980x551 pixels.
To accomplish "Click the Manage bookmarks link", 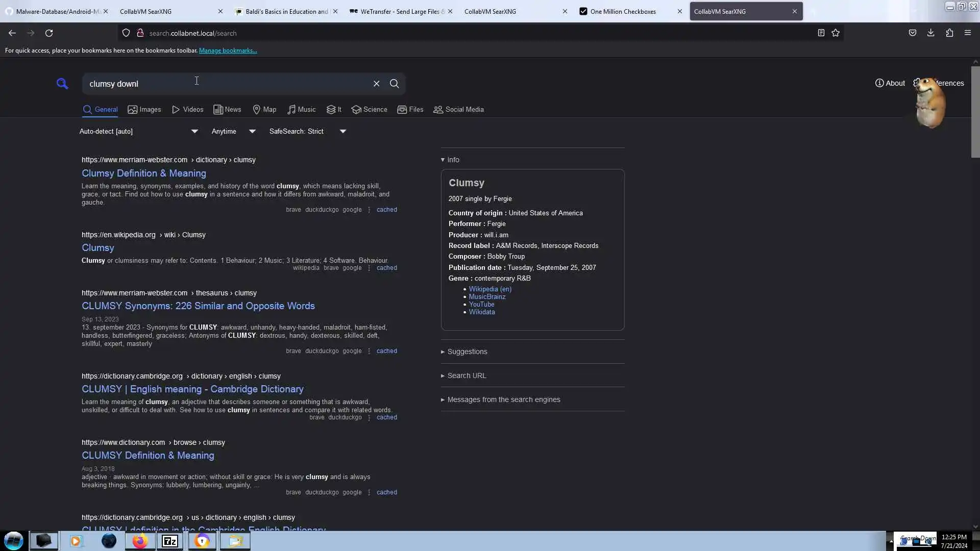I will [228, 51].
